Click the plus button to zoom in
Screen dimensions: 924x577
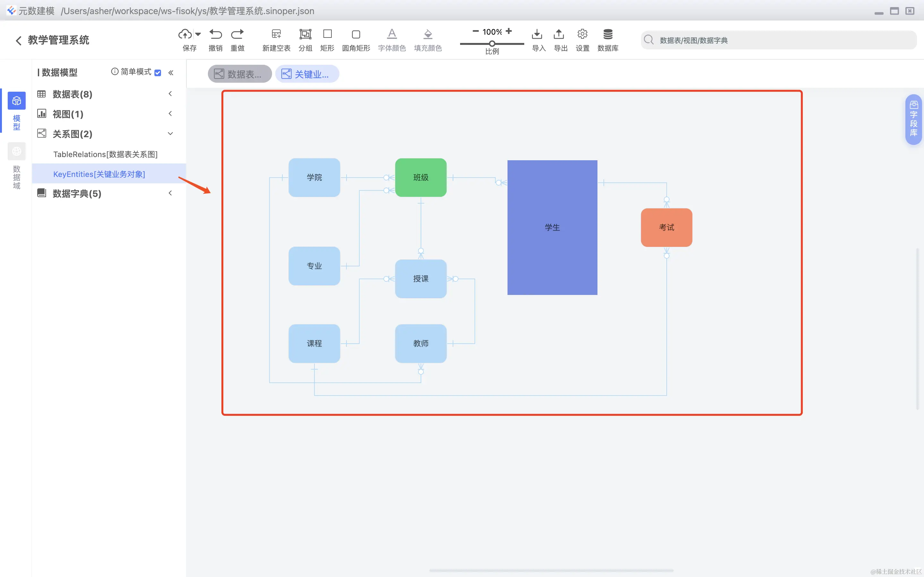pyautogui.click(x=509, y=31)
